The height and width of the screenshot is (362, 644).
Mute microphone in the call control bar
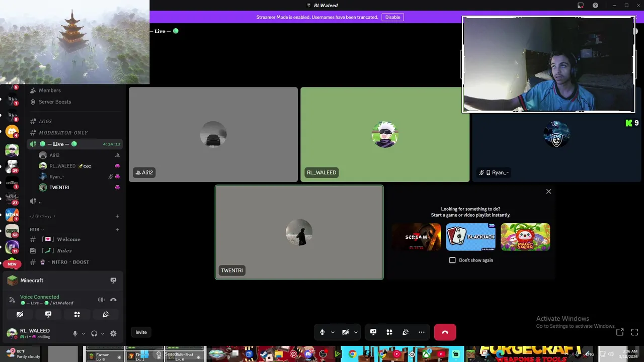point(322,332)
